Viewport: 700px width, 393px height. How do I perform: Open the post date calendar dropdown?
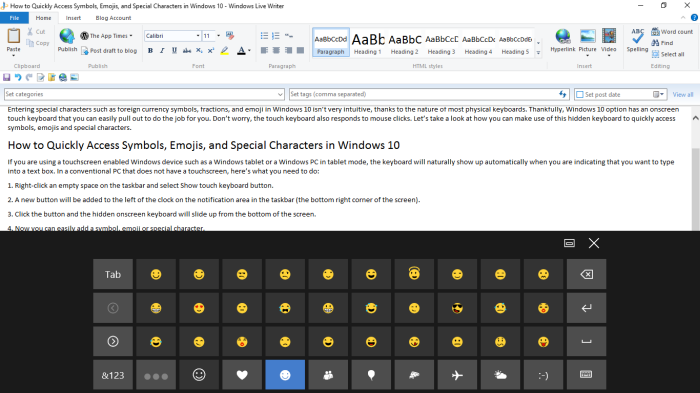[x=659, y=94]
